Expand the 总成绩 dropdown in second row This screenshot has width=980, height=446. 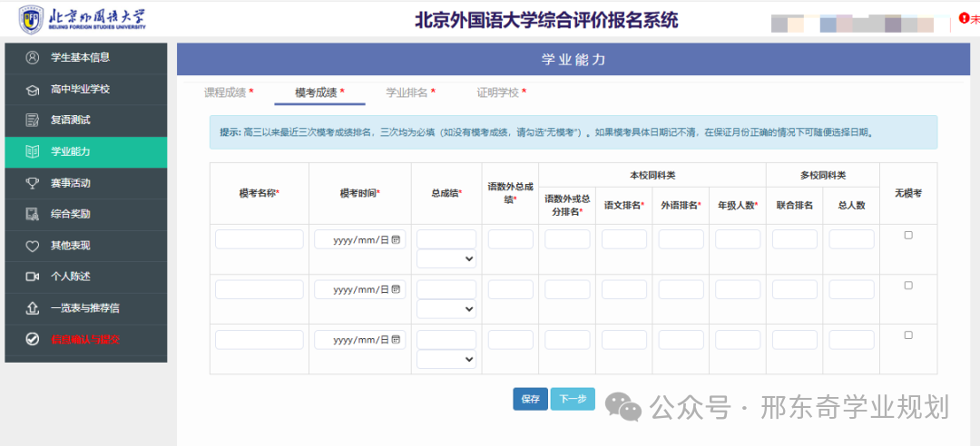point(446,309)
